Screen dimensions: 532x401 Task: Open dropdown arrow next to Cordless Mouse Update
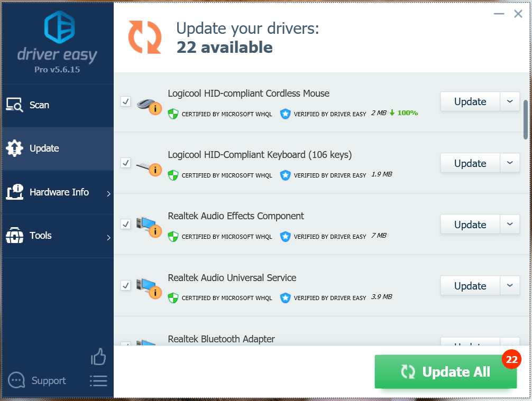pyautogui.click(x=510, y=101)
